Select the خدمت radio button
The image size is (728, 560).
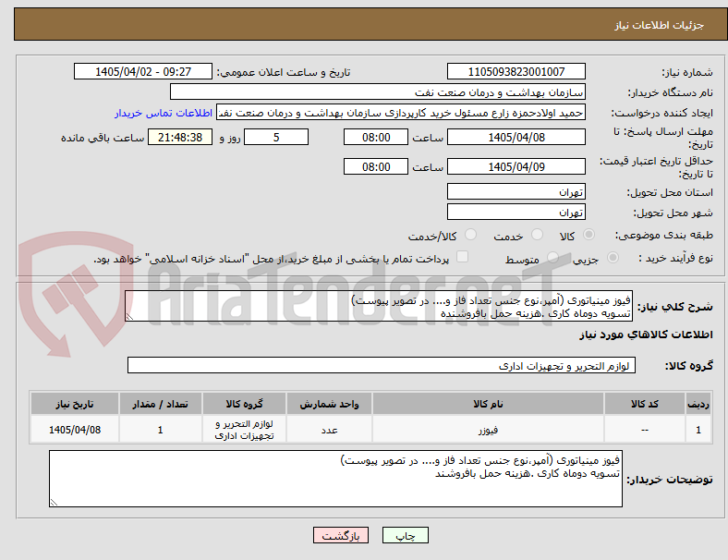pyautogui.click(x=537, y=235)
